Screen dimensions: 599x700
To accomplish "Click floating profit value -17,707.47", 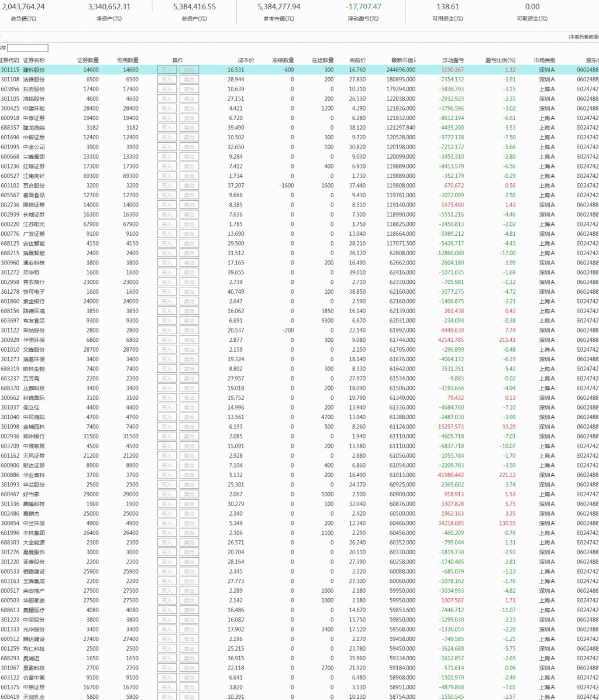I will point(363,6).
